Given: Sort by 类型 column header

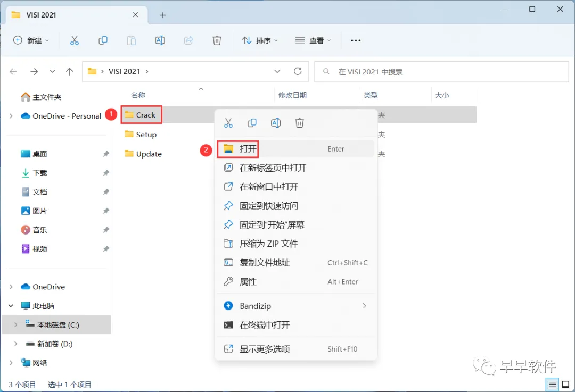Looking at the screenshot, I should tap(371, 95).
